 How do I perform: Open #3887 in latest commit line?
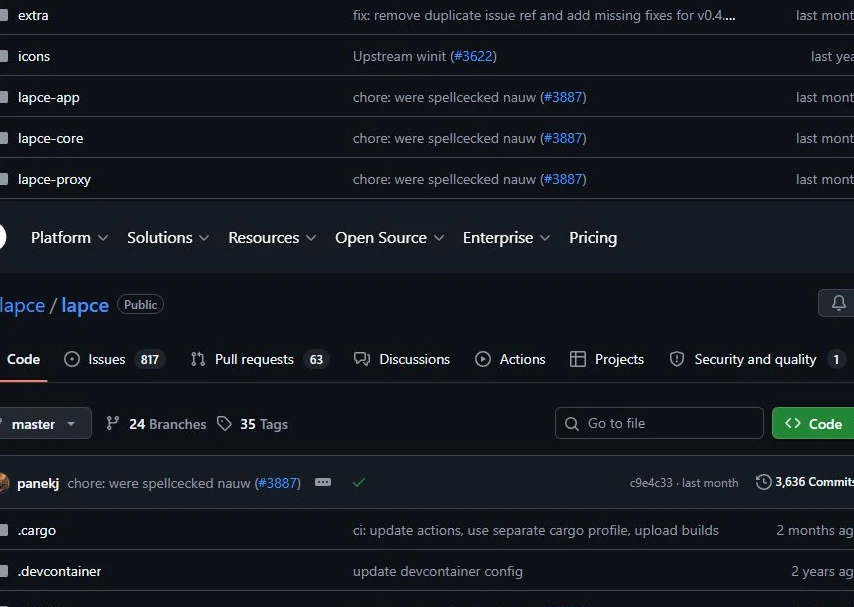tap(278, 483)
